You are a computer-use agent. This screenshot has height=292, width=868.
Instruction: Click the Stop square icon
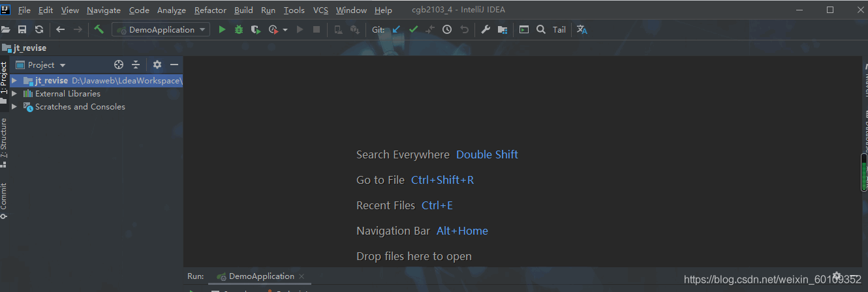pos(317,29)
